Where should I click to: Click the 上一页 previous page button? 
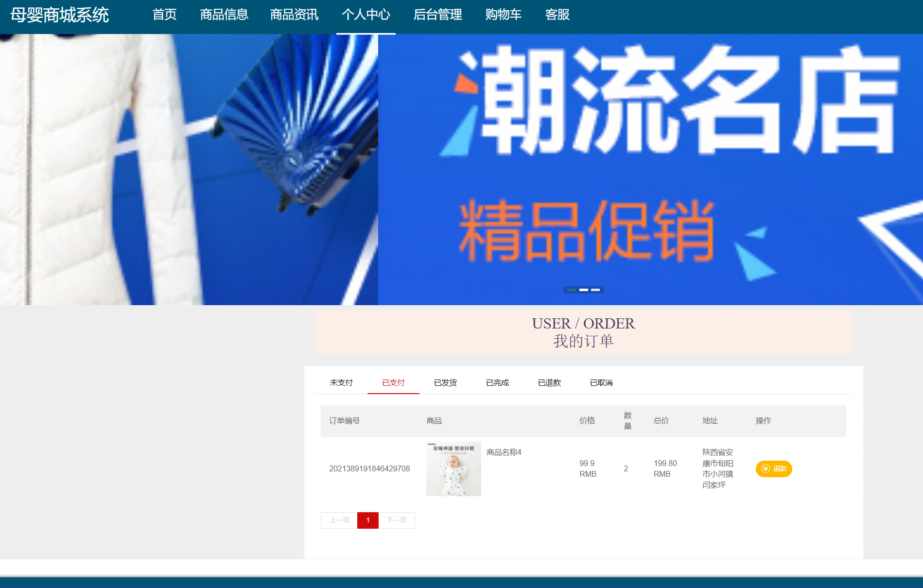coord(339,520)
